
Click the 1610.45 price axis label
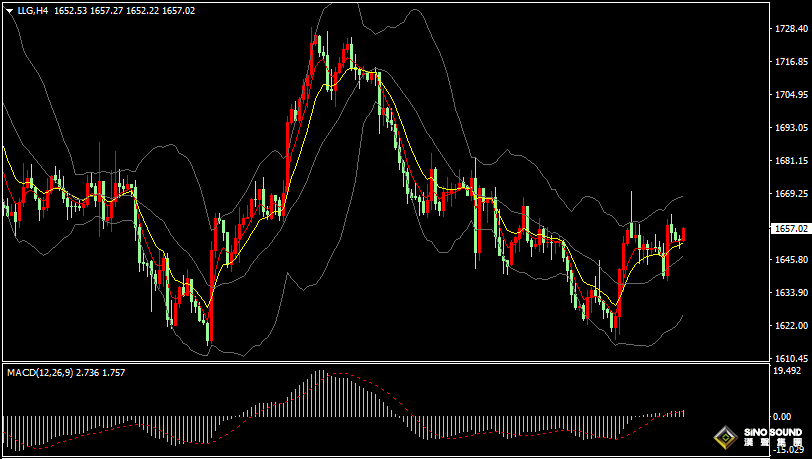pos(790,357)
